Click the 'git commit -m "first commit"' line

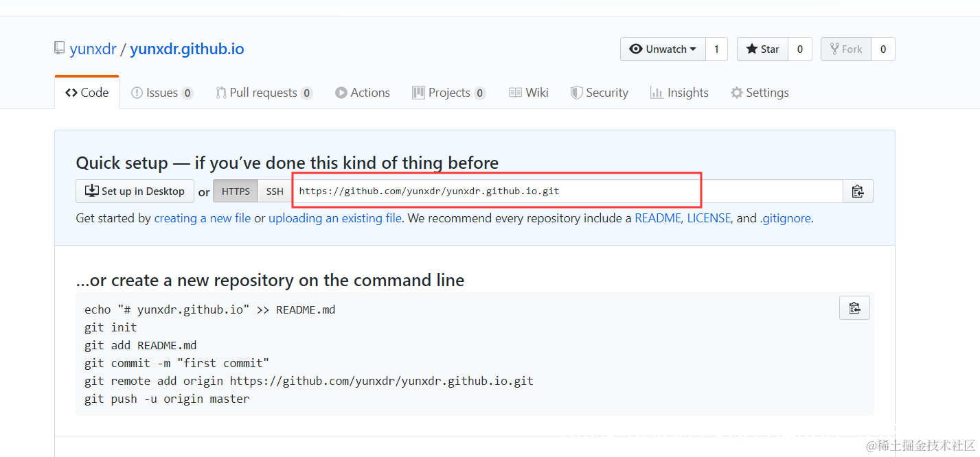point(177,363)
